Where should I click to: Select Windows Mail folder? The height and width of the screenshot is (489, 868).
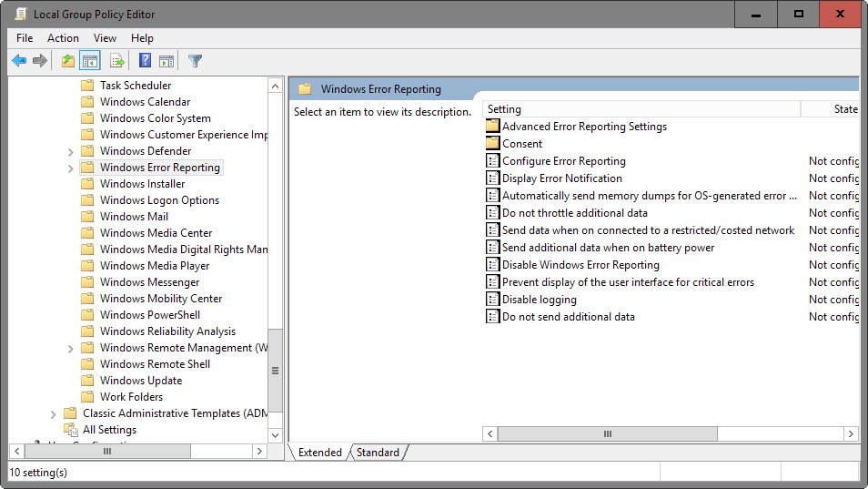coord(134,217)
